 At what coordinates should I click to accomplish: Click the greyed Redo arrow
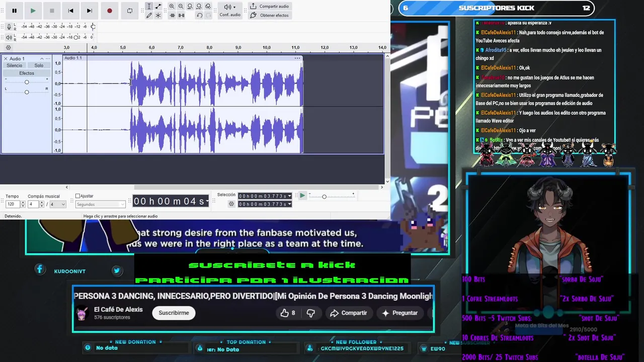pos(208,15)
